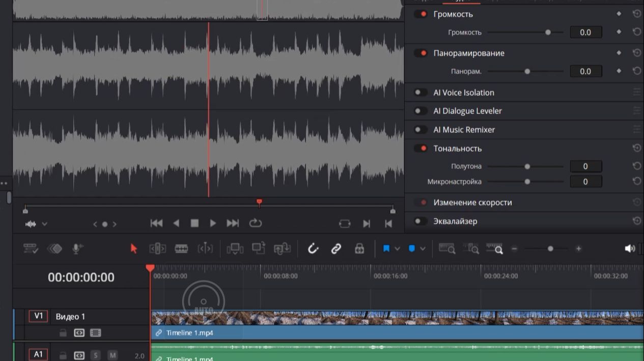Click the Полутона semitone slider handle
644x361 pixels.
coord(527,166)
